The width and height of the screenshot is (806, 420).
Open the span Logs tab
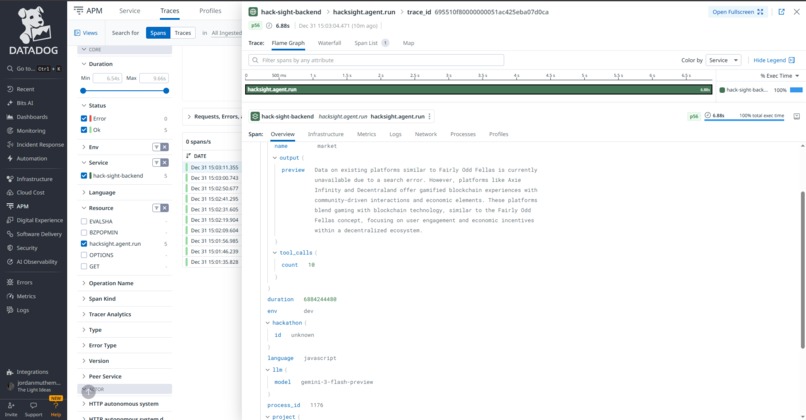click(x=395, y=134)
